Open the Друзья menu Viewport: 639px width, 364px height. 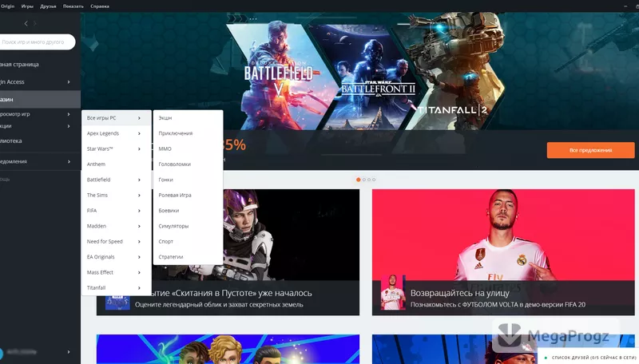(48, 6)
